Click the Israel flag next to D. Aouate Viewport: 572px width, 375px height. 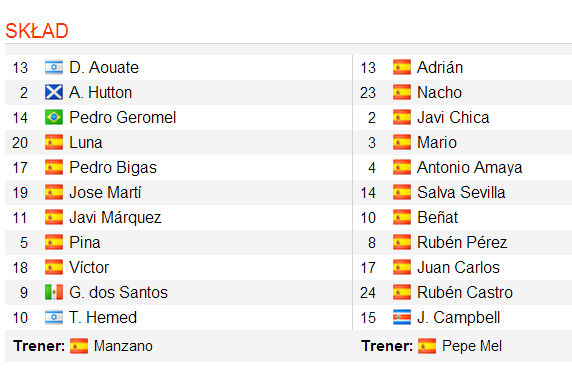pos(54,67)
